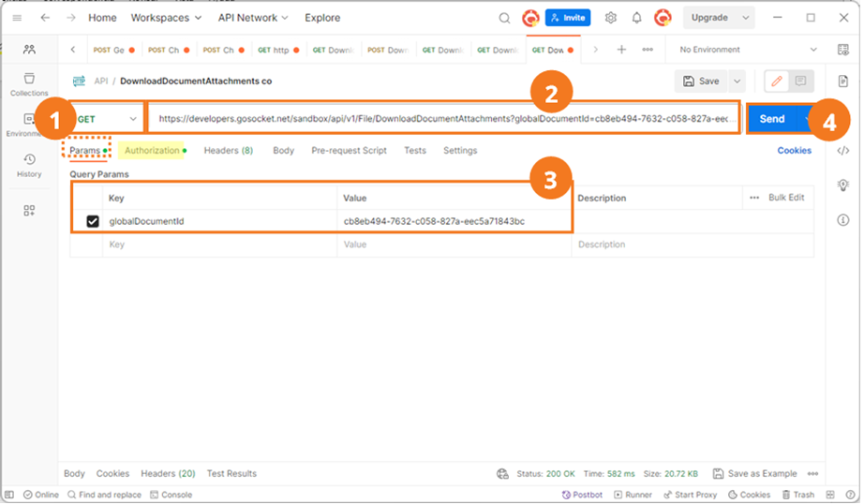Open the Cookies link
This screenshot has height=504, width=864.
pyautogui.click(x=794, y=151)
